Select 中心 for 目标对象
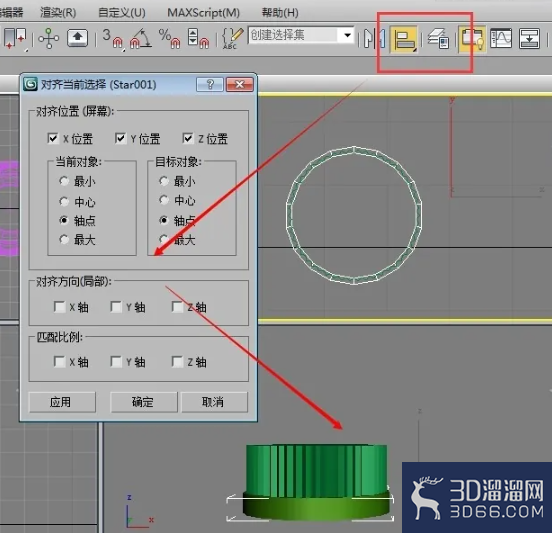The width and height of the screenshot is (552, 533). pos(164,200)
